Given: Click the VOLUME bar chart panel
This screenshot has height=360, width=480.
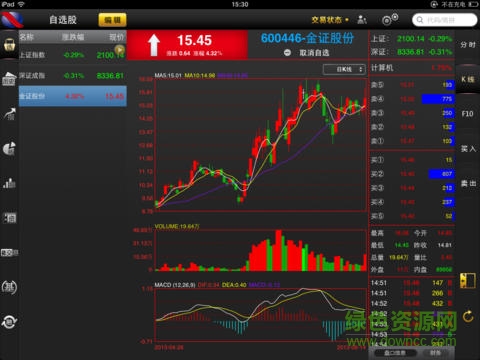Looking at the screenshot, I should 261,250.
